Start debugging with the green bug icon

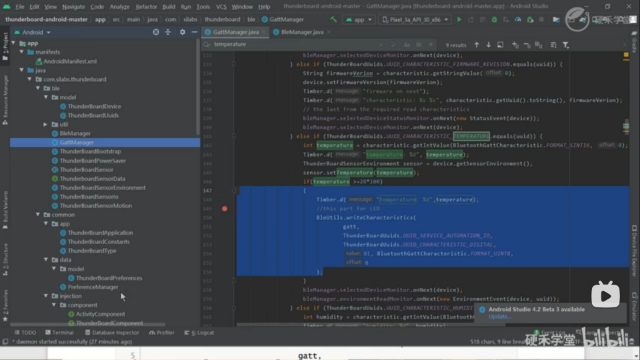(494, 19)
